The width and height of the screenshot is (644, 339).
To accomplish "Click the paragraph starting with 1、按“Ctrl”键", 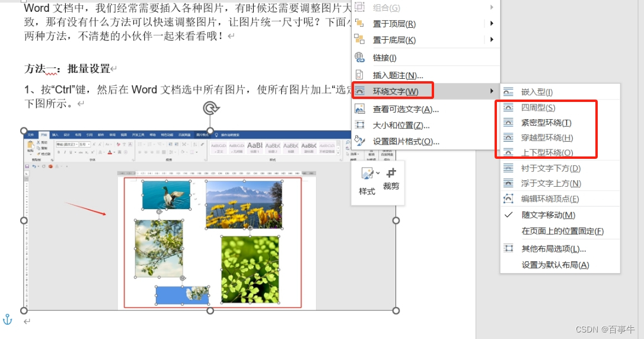I will pos(187,97).
